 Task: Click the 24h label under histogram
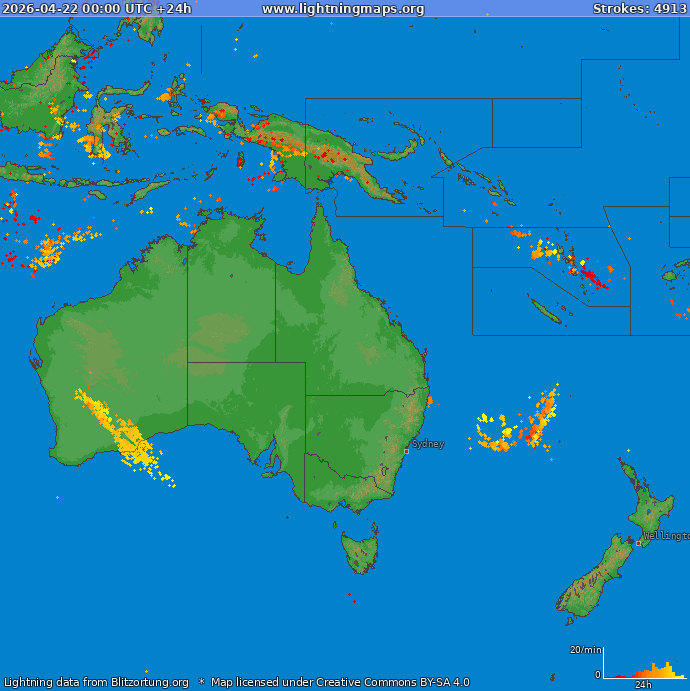pos(644,685)
